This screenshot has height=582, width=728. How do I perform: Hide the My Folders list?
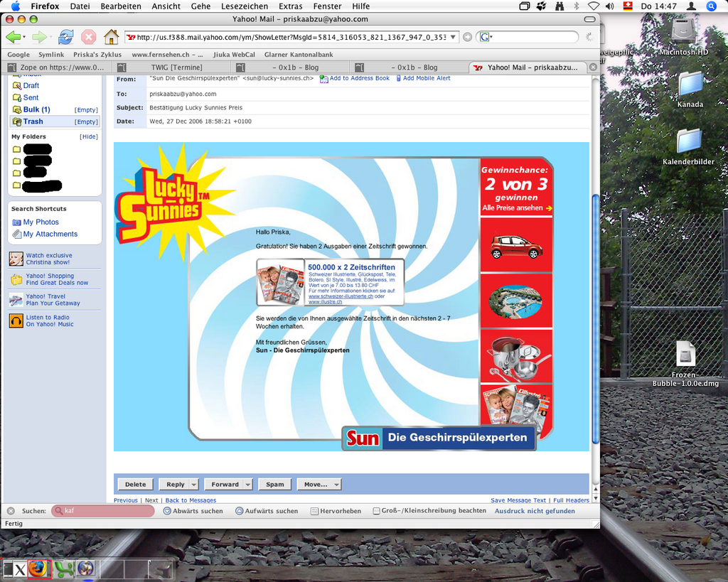click(x=89, y=136)
